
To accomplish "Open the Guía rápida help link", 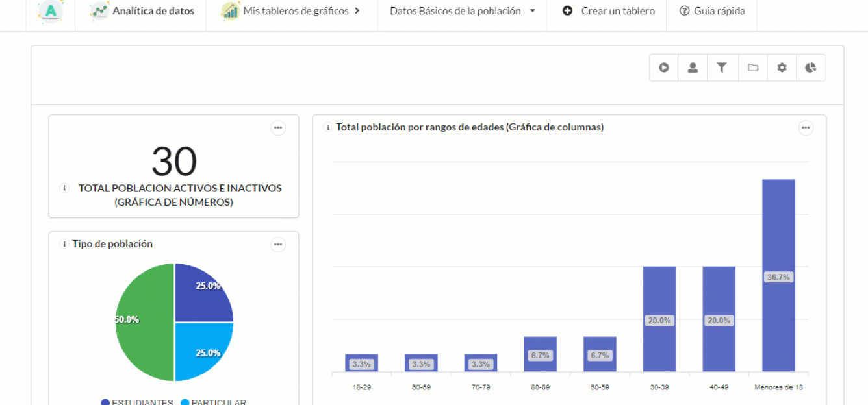I will point(711,11).
